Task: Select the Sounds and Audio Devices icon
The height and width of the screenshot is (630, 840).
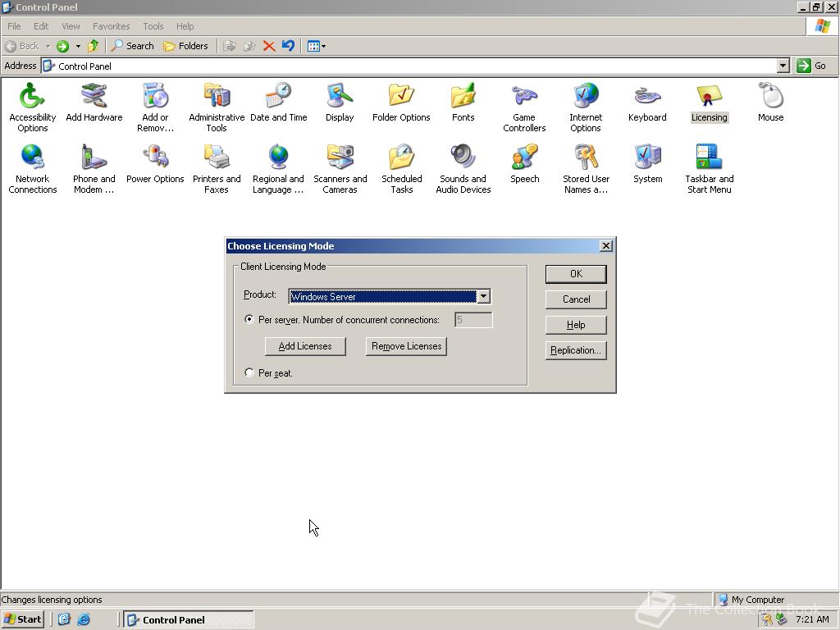Action: 463,169
